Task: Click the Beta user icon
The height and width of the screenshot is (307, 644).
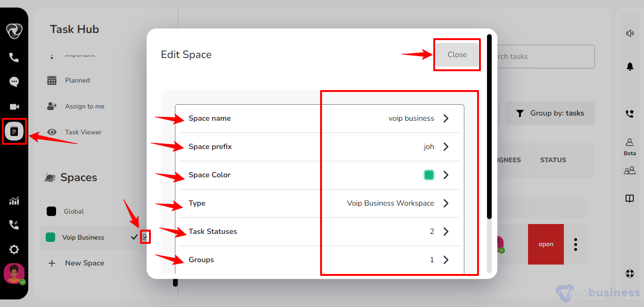Action: click(630, 142)
